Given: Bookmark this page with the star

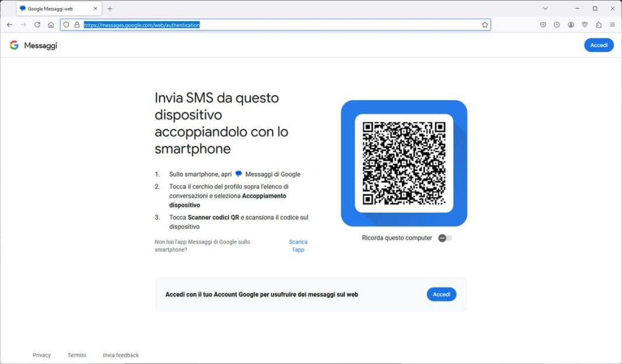Looking at the screenshot, I should point(485,24).
